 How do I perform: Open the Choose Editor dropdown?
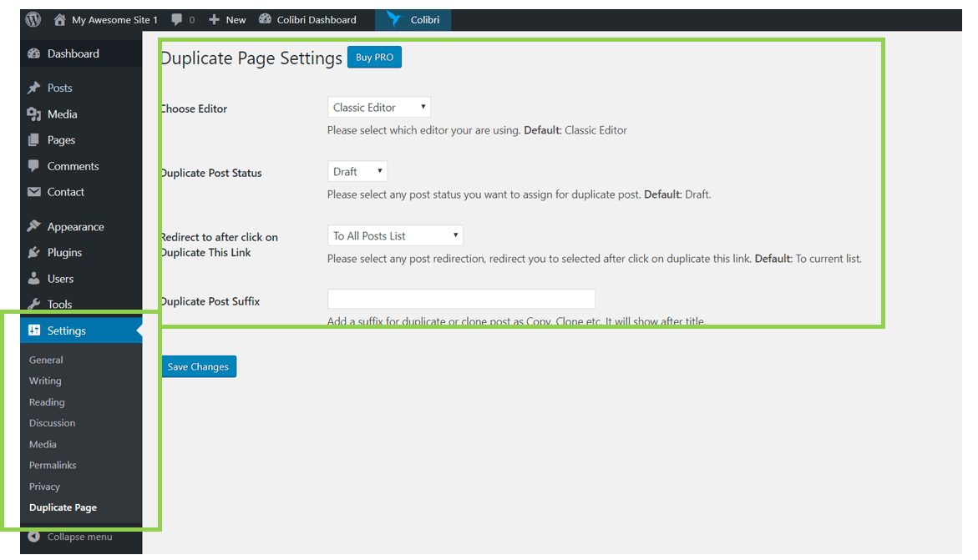pyautogui.click(x=378, y=107)
